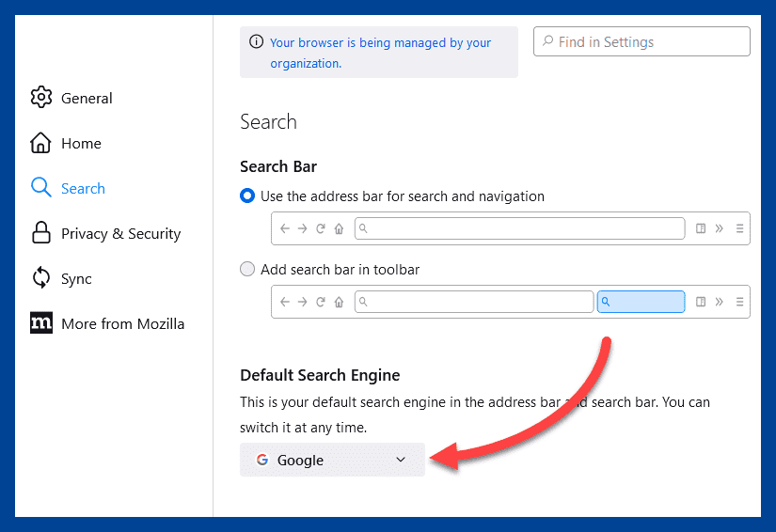776x532 pixels.
Task: Click the Sync arrows icon
Action: 41,277
